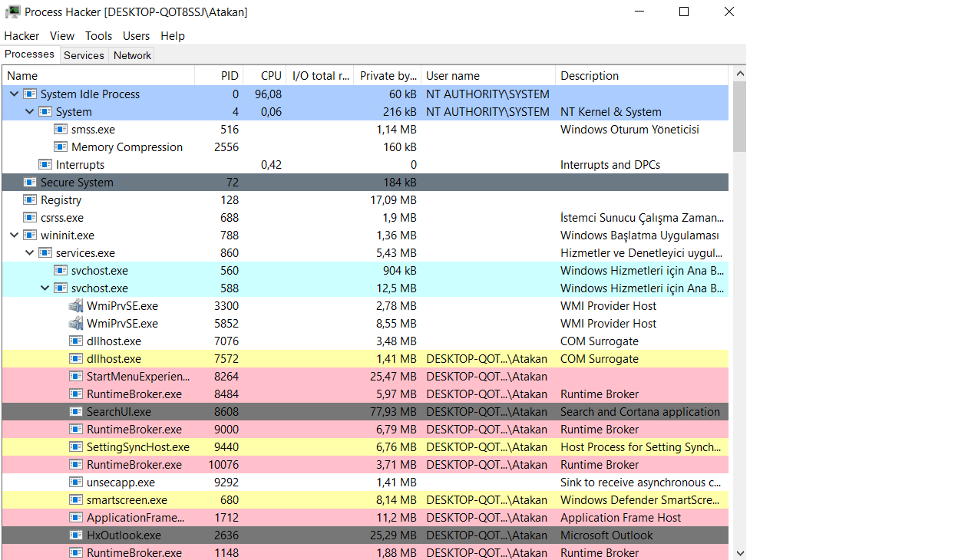Click the scrollbar up arrow
Viewport: 978px width, 560px height.
point(740,74)
